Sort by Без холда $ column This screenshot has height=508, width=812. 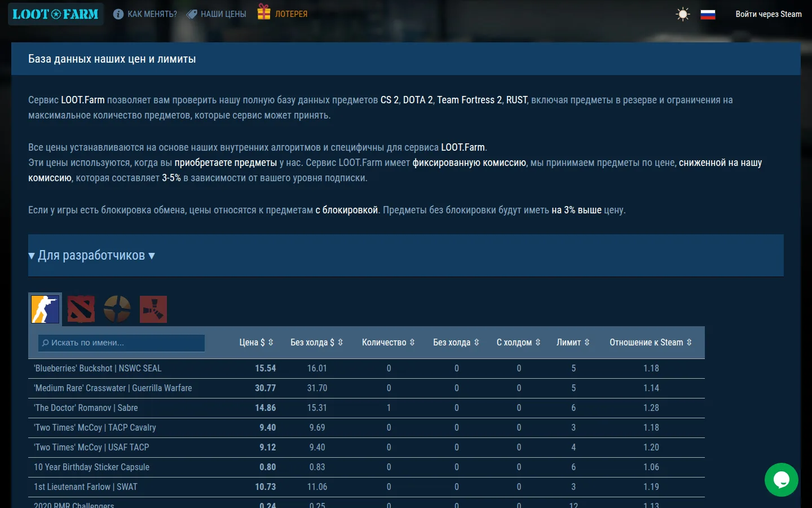tap(317, 342)
